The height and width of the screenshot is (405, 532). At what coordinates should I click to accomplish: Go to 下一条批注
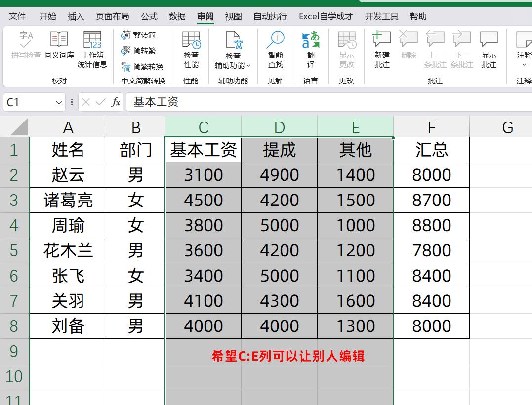462,49
